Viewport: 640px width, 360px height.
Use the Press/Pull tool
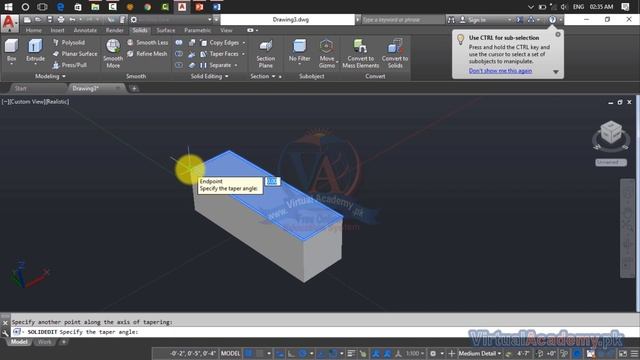pos(70,65)
